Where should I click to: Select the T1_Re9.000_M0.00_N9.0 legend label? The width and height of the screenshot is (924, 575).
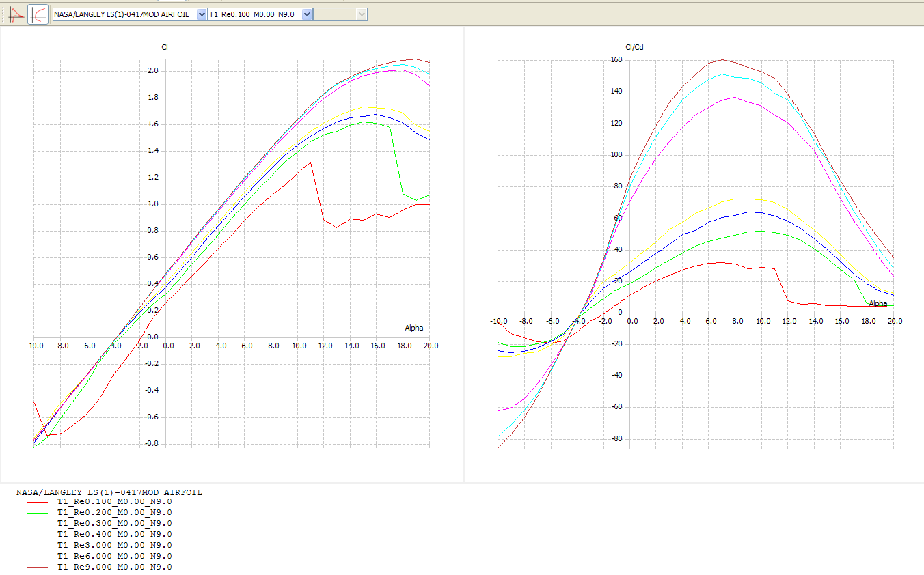point(114,567)
